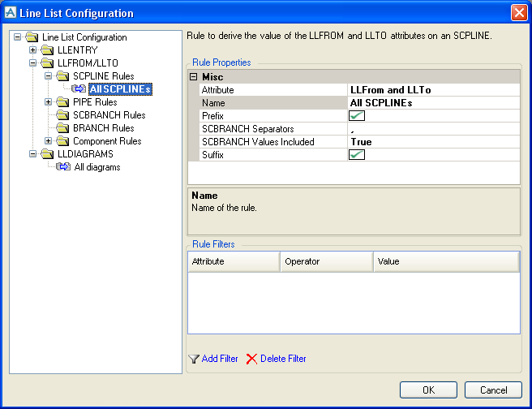Expand the LLENTRY tree node
The image size is (532, 409).
tap(33, 50)
